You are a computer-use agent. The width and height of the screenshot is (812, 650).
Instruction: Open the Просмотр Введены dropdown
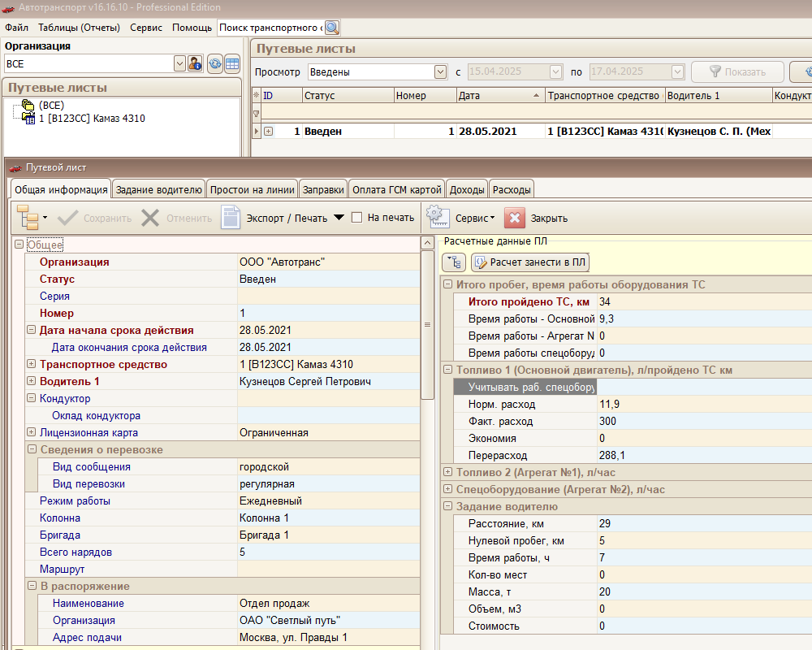(440, 72)
